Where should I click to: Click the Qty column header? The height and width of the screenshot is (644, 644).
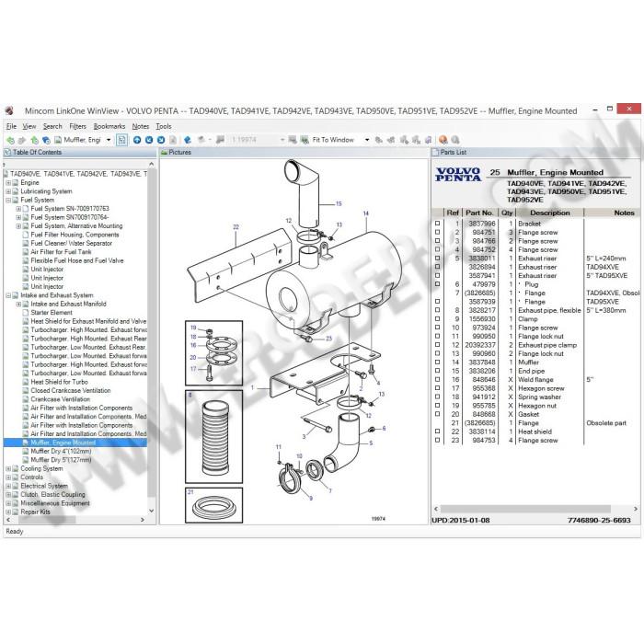point(507,213)
